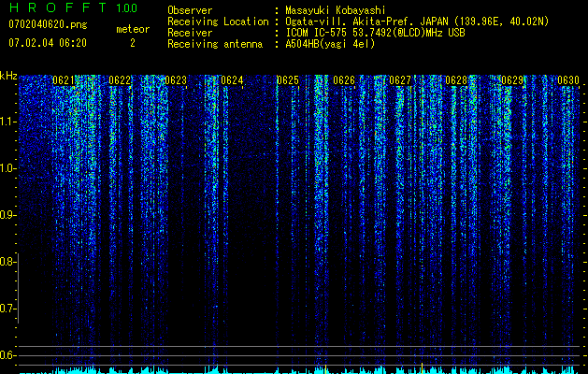The image size is (588, 374).
Task: Select the 0.7 kHz axis label
Action: pyautogui.click(x=7, y=309)
